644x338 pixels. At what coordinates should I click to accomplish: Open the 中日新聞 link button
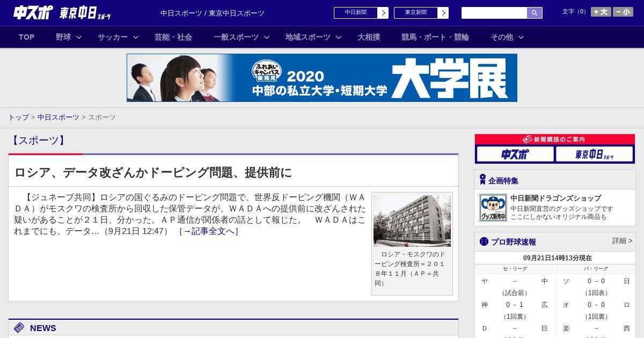click(x=361, y=13)
